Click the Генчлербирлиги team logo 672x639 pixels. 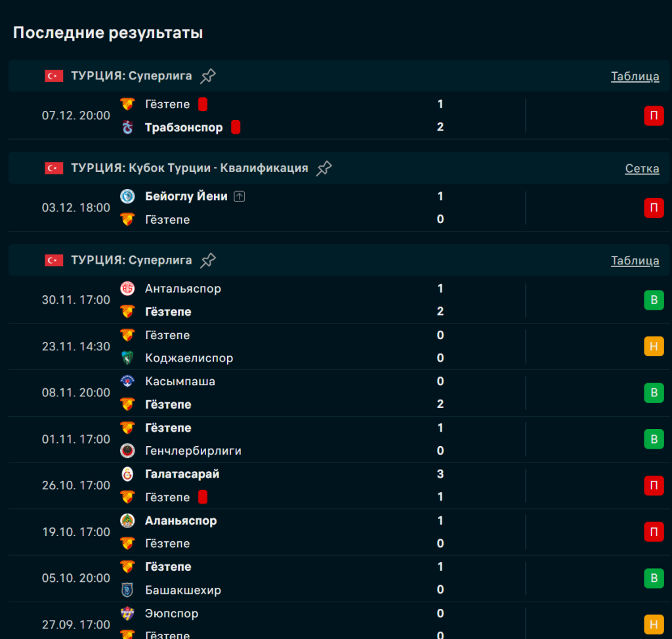[127, 451]
